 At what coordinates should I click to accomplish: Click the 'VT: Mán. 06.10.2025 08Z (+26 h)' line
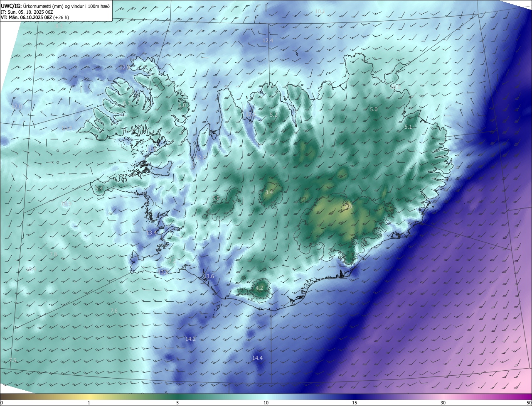pos(34,17)
